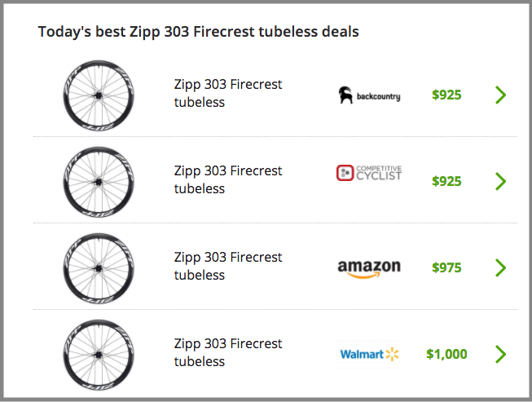Open Zipp 303 Firecrest title in Walmart row
The width and height of the screenshot is (532, 402).
[x=227, y=352]
